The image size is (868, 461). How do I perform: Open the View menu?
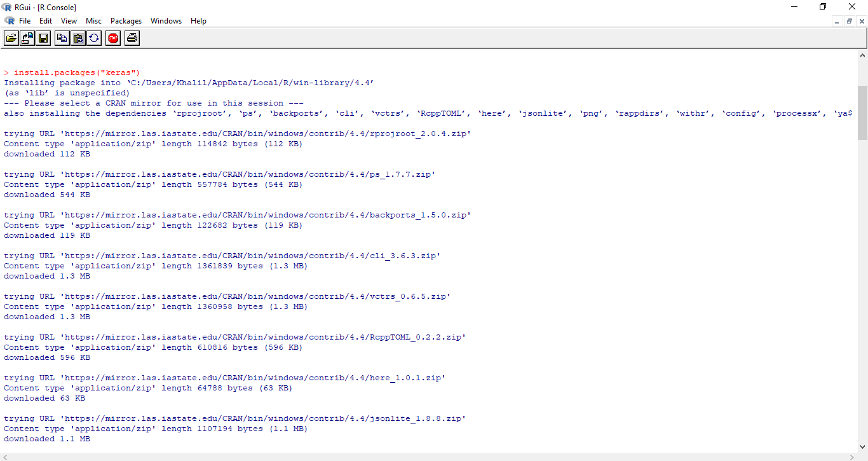coord(69,21)
